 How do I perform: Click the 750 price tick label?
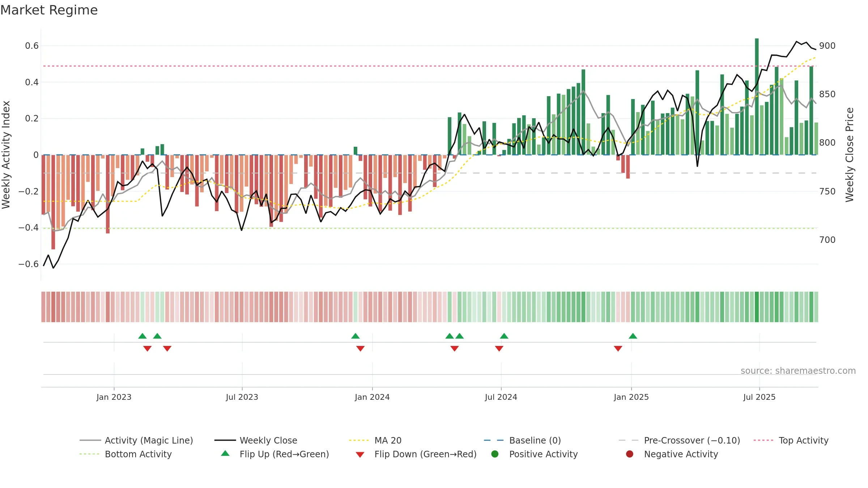(x=827, y=192)
